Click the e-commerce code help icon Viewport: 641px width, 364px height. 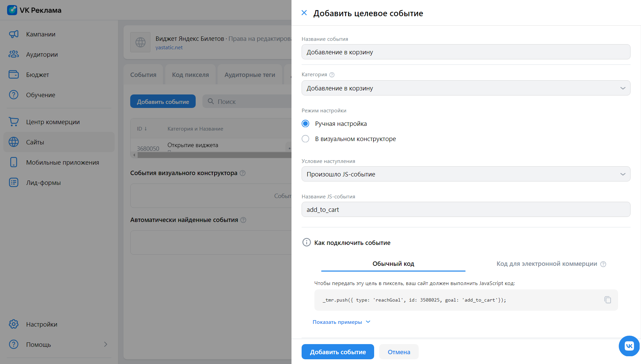coord(603,264)
